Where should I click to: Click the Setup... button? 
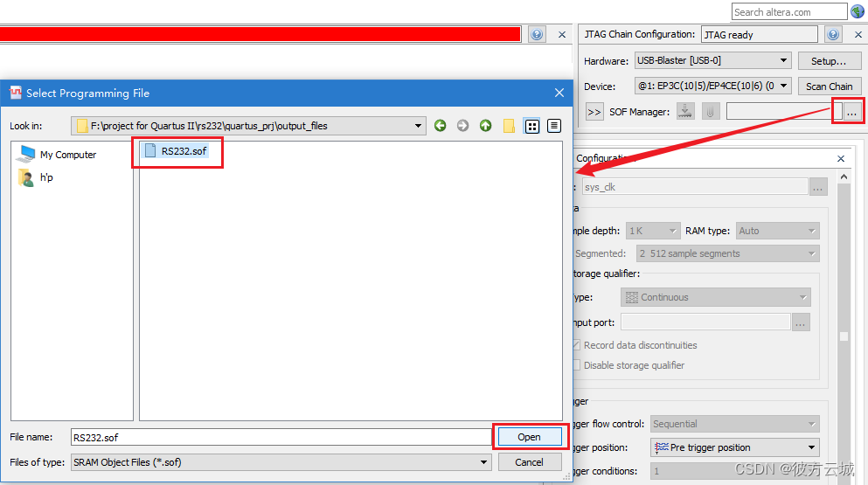point(830,61)
